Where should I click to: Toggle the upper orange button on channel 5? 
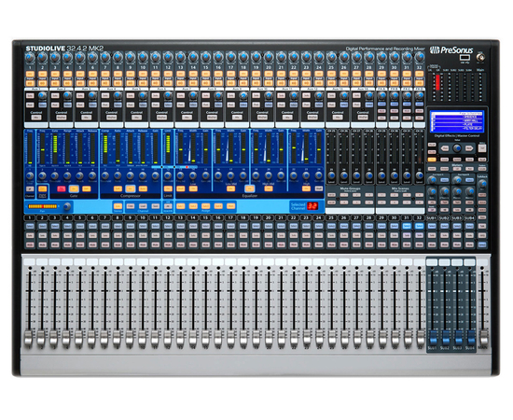80,74
